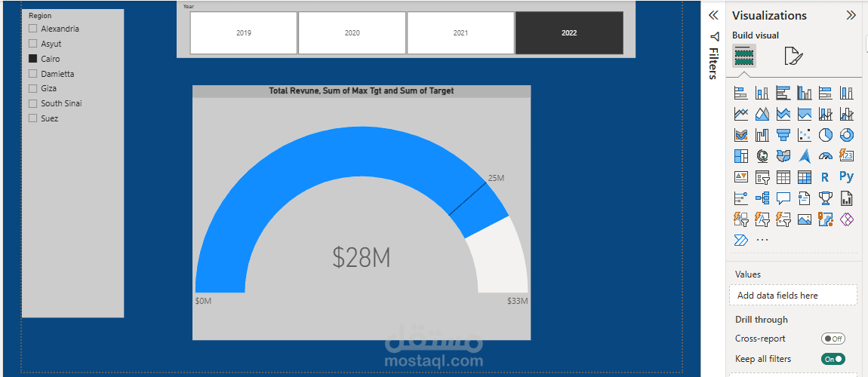Select the Line and stacked column chart

pos(826,114)
